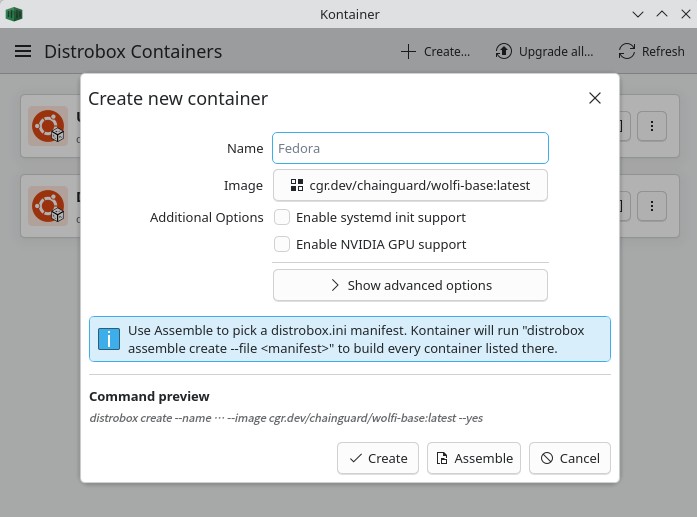Expand Show advanced options
The image size is (697, 517).
pos(410,285)
